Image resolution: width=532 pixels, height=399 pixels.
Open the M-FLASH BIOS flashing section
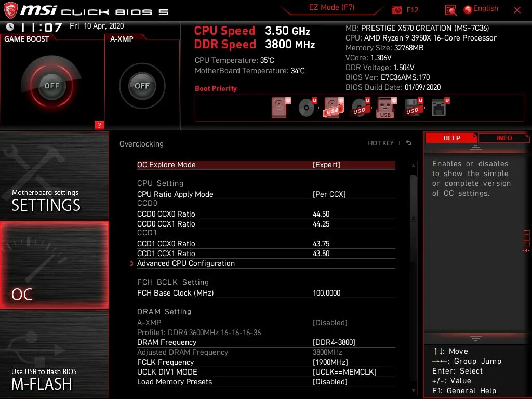55,354
